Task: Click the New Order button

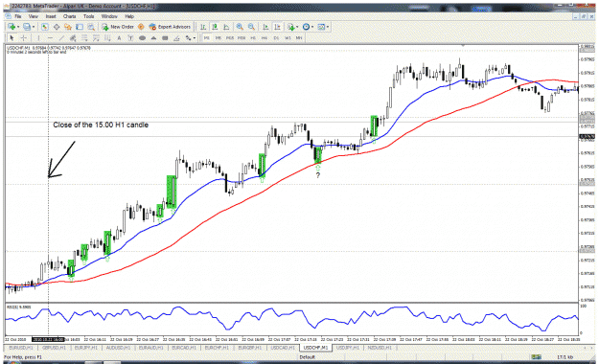Action: click(x=118, y=27)
